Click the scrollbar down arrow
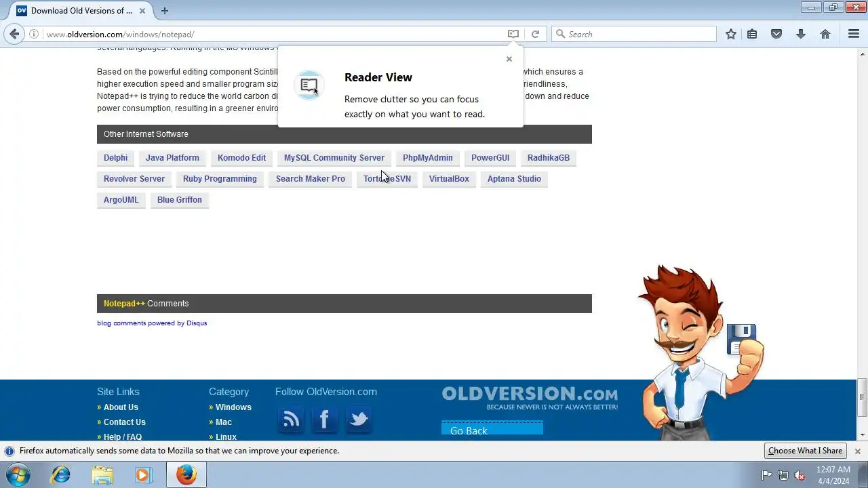The width and height of the screenshot is (868, 488). [863, 435]
